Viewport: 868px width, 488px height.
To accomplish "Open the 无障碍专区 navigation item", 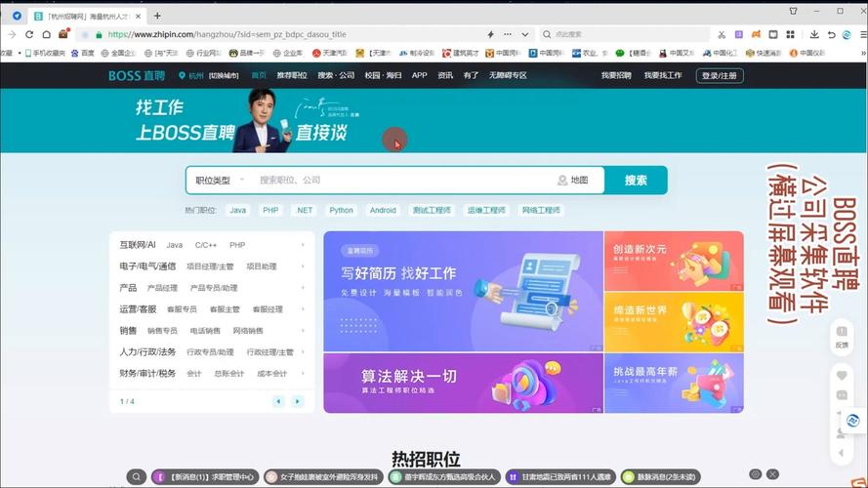I will tap(508, 76).
